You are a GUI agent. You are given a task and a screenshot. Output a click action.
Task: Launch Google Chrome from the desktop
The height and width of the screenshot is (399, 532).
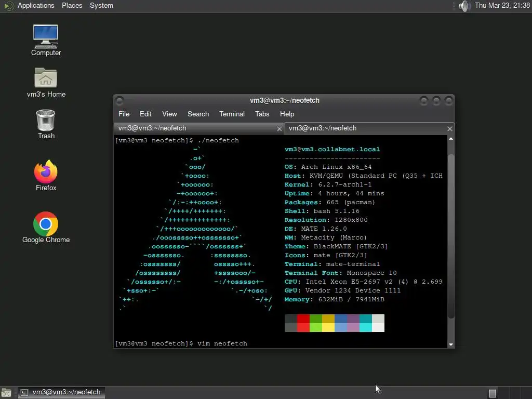[46, 228]
